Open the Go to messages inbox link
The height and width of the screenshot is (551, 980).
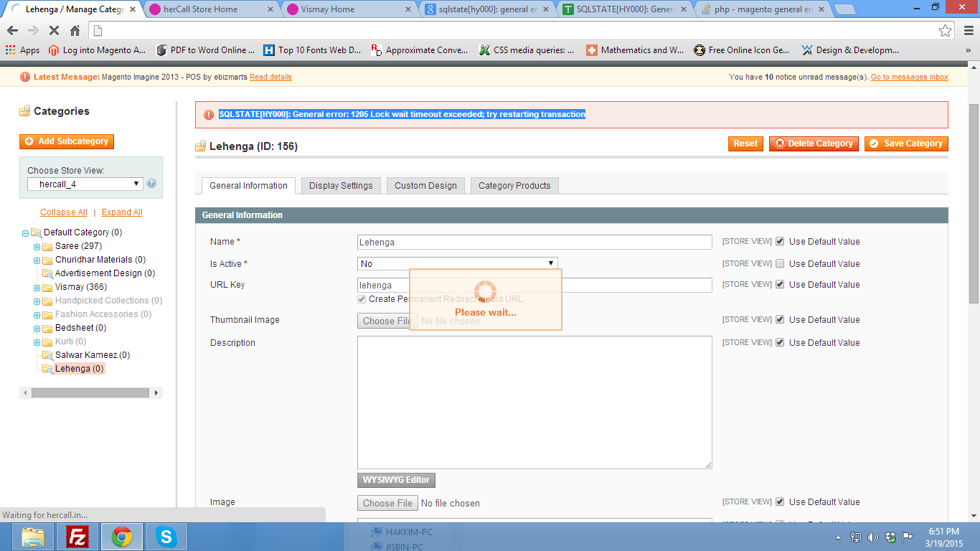pos(910,77)
